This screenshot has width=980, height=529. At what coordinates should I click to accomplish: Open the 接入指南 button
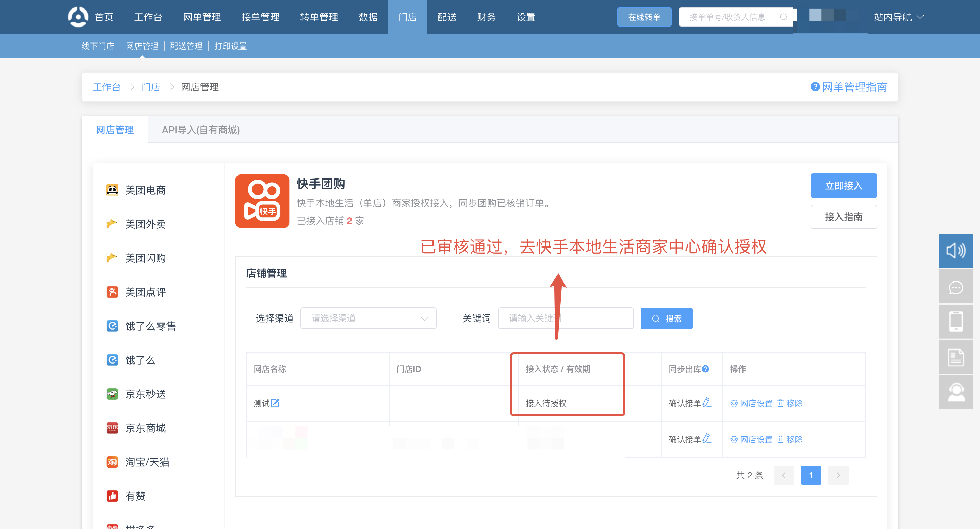click(844, 217)
